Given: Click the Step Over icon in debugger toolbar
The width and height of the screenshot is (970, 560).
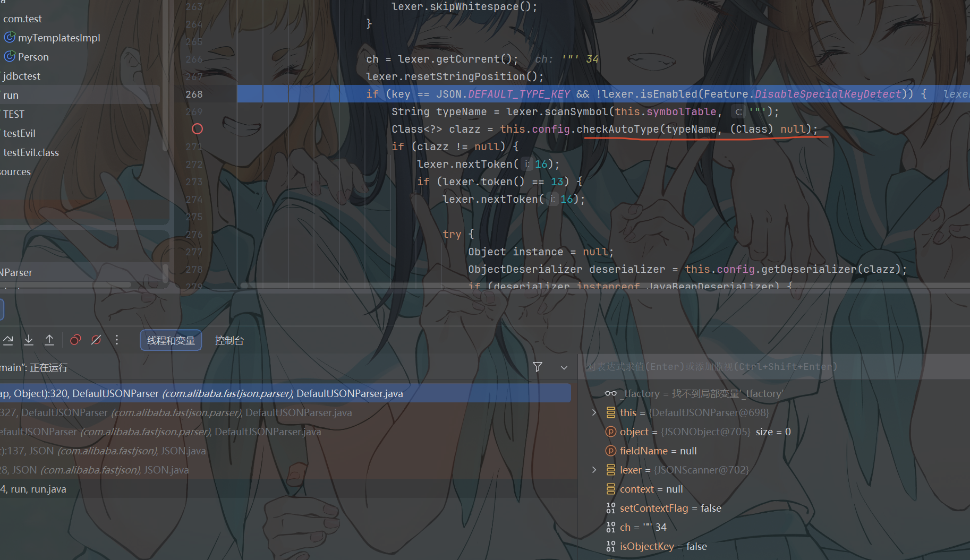Looking at the screenshot, I should coord(8,340).
